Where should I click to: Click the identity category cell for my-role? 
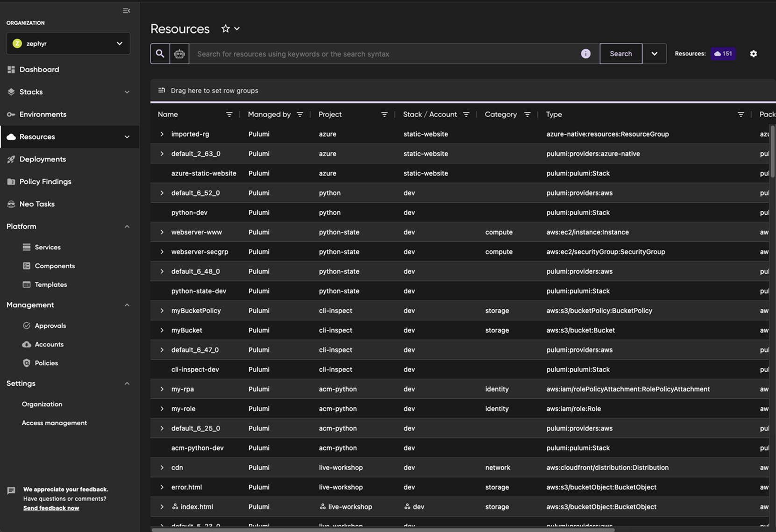click(497, 409)
